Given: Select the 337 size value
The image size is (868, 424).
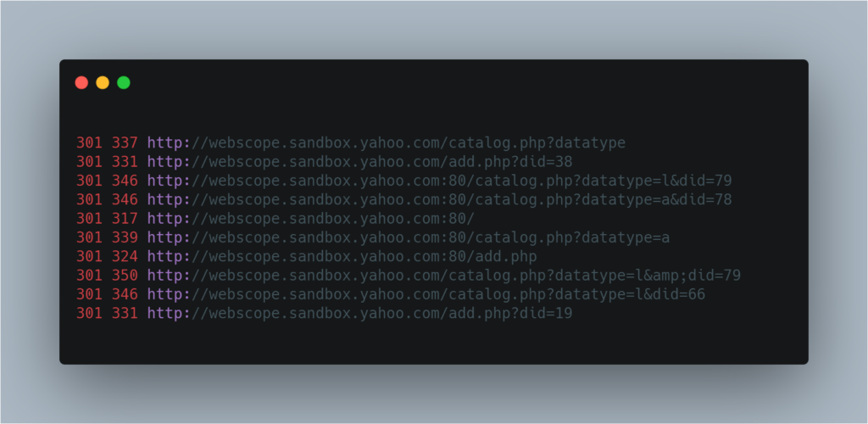Looking at the screenshot, I should [125, 142].
